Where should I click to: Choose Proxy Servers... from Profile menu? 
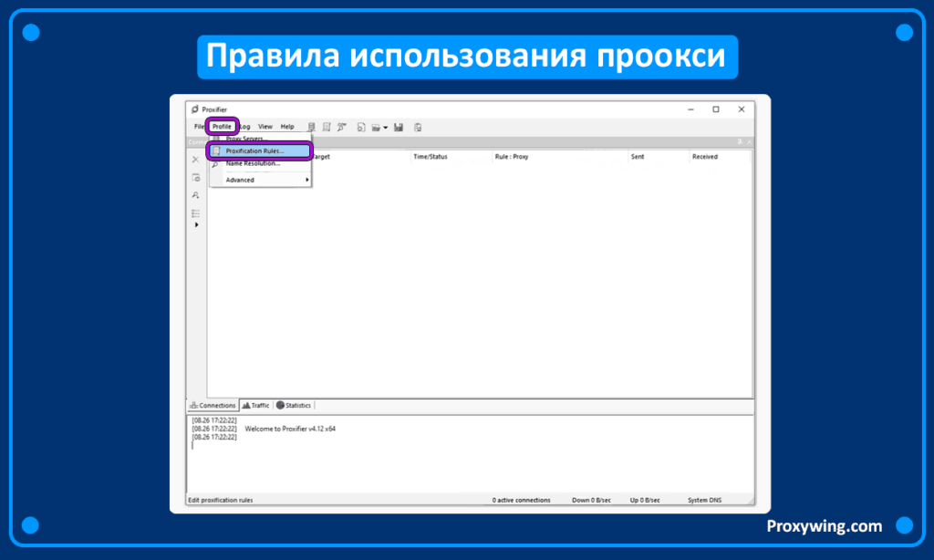(260, 139)
